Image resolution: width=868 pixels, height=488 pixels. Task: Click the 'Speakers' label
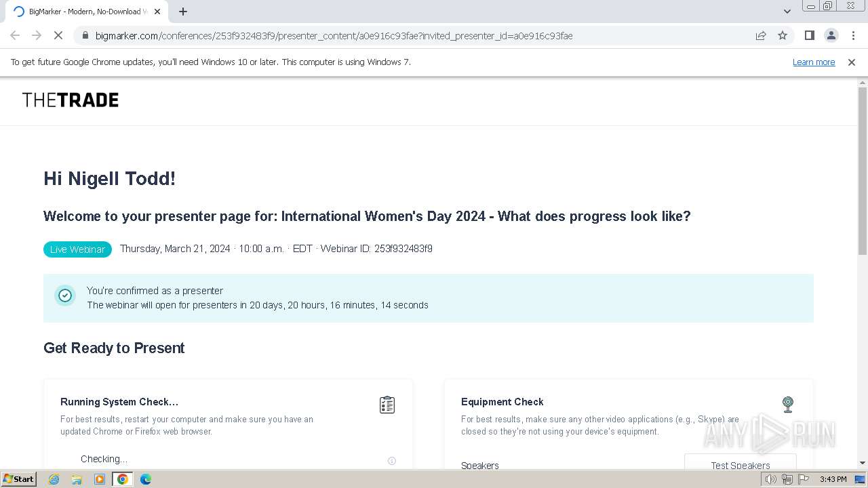coord(480,466)
